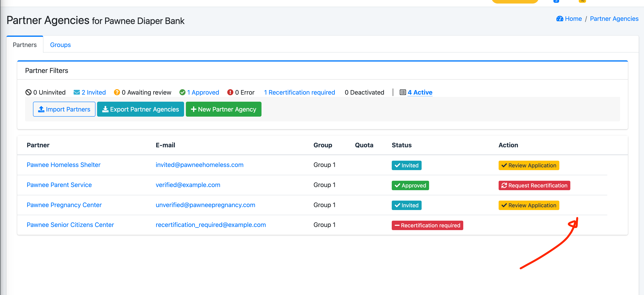Open Pawnee Homeless Shelter partner page
Image resolution: width=644 pixels, height=295 pixels.
pos(63,165)
